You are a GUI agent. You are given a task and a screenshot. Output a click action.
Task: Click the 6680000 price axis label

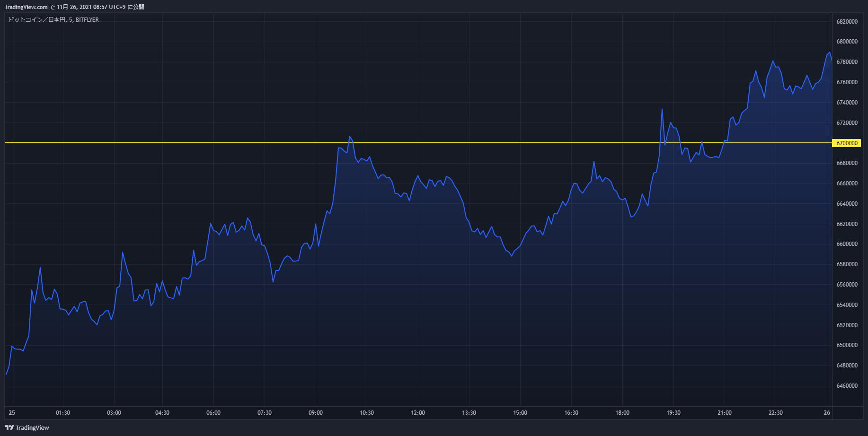click(847, 163)
